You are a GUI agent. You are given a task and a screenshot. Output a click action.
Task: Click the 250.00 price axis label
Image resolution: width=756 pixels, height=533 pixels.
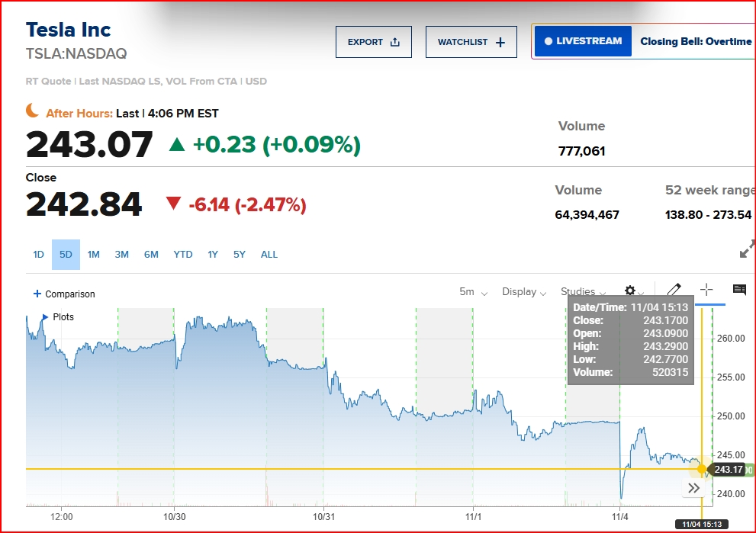tap(731, 416)
